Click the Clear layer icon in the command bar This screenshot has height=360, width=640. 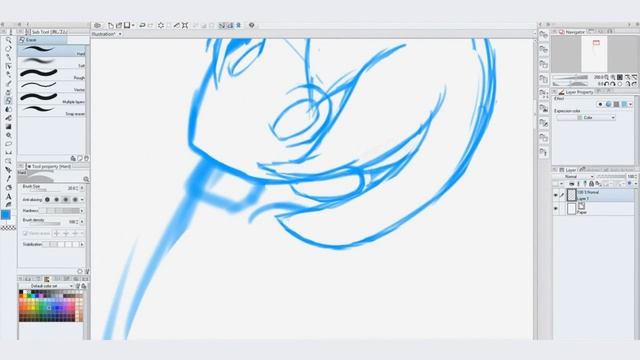[x=161, y=25]
